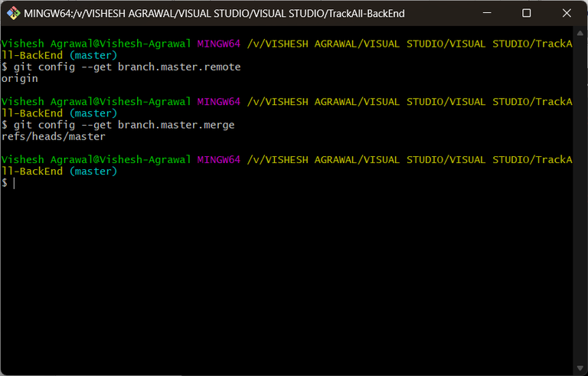Image resolution: width=588 pixels, height=376 pixels.
Task: Click the first magenta MINGW64 label
Action: (219, 44)
